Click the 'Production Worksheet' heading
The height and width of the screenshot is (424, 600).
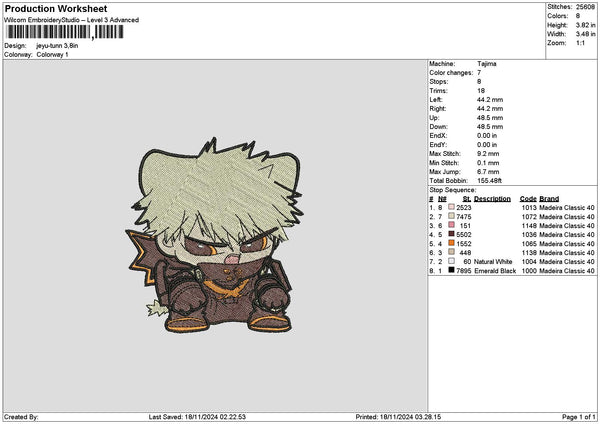(x=56, y=8)
